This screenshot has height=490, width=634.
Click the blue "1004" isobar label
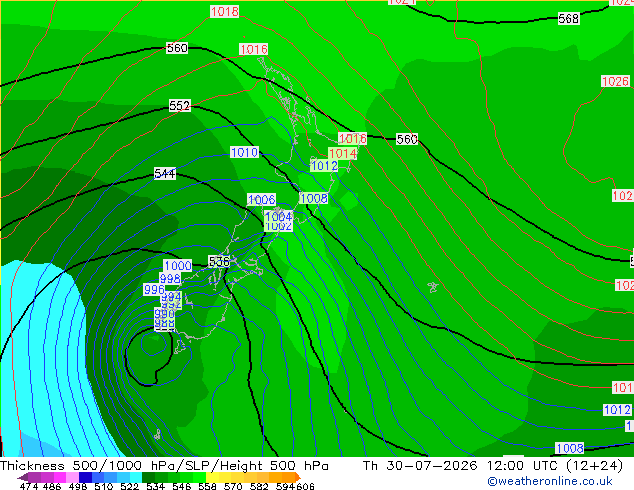tap(279, 216)
